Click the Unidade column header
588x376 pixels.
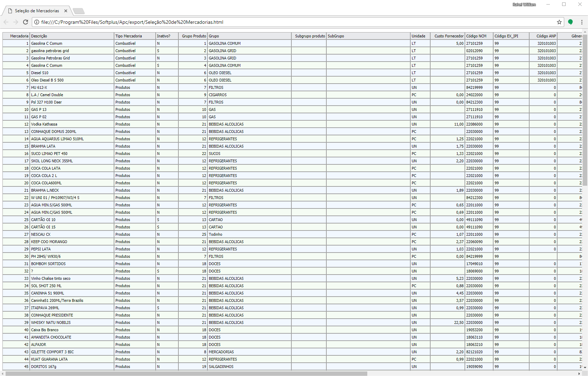coord(420,36)
